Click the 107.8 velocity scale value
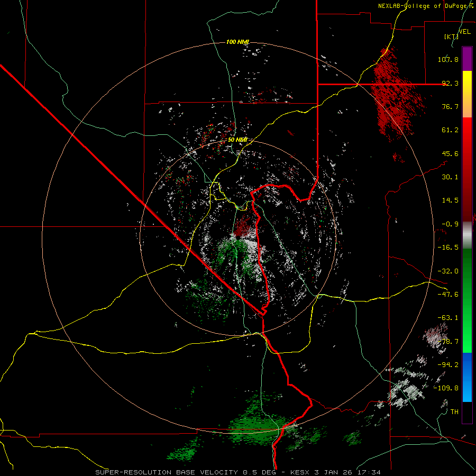 point(448,59)
